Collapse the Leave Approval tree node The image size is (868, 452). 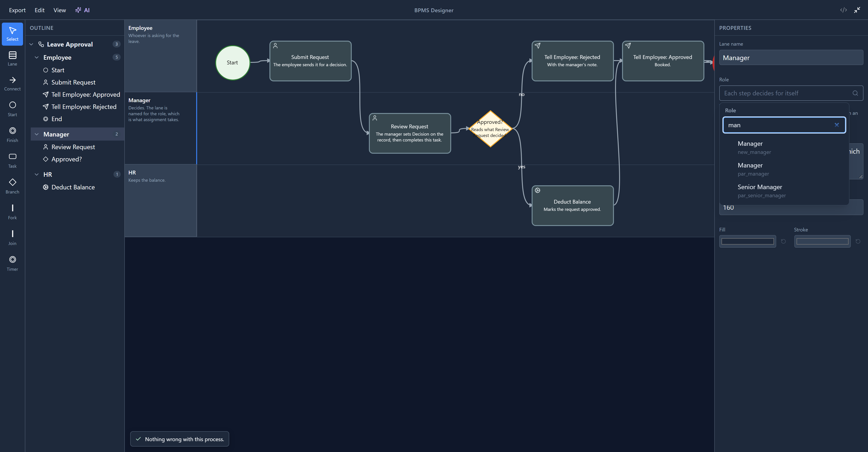click(x=31, y=44)
